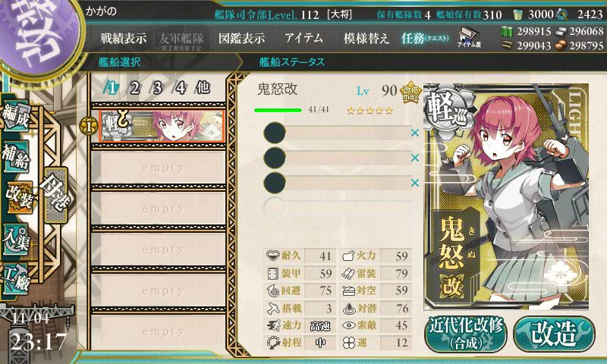Select the 鬼怒改 ship banner in slot 1
The width and height of the screenshot is (607, 364).
click(162, 126)
